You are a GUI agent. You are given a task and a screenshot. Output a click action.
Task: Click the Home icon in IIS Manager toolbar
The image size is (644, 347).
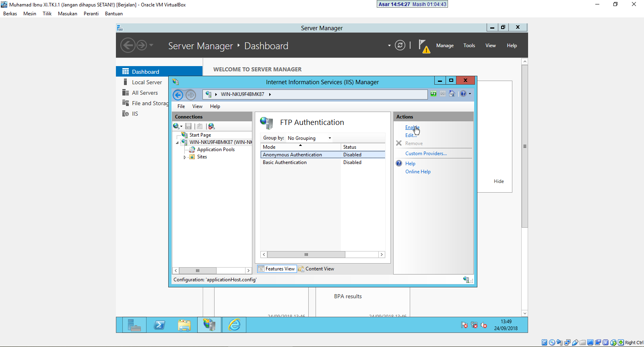(452, 94)
